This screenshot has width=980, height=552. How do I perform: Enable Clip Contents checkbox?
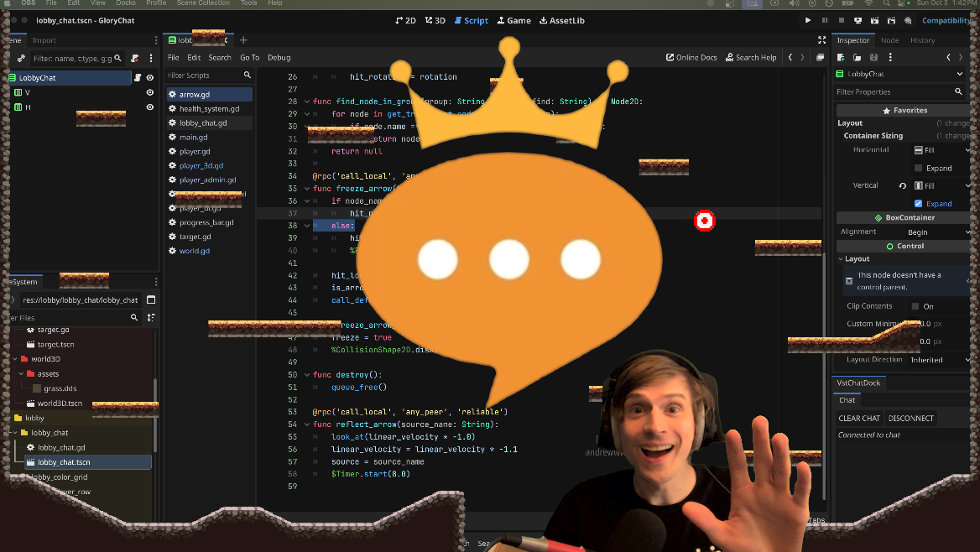click(915, 306)
